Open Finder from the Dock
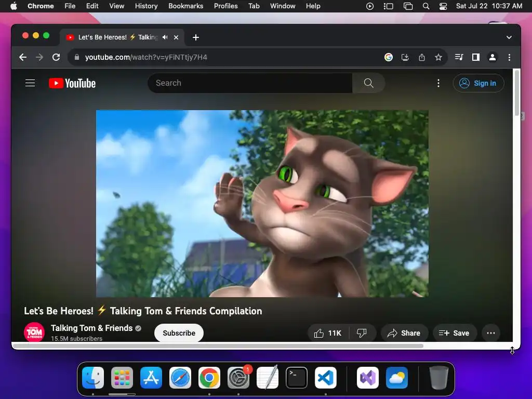The image size is (532, 399). tap(93, 378)
